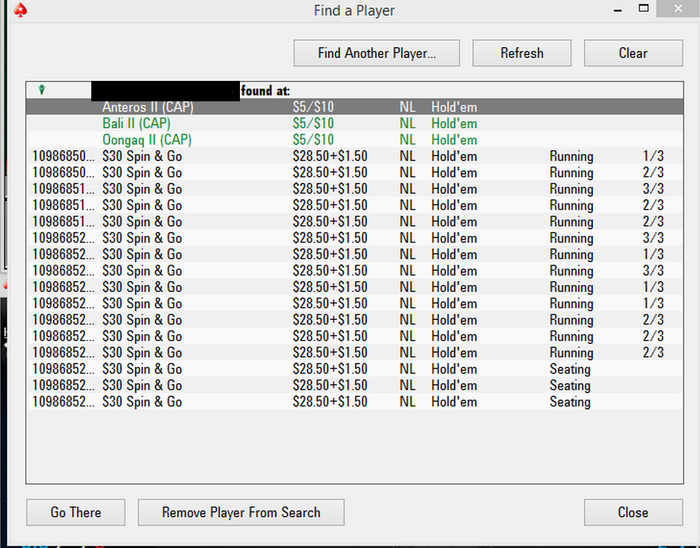Screen dimensions: 700x548
Task: Click the $5/$10 stakes in Bali II row
Action: click(313, 123)
